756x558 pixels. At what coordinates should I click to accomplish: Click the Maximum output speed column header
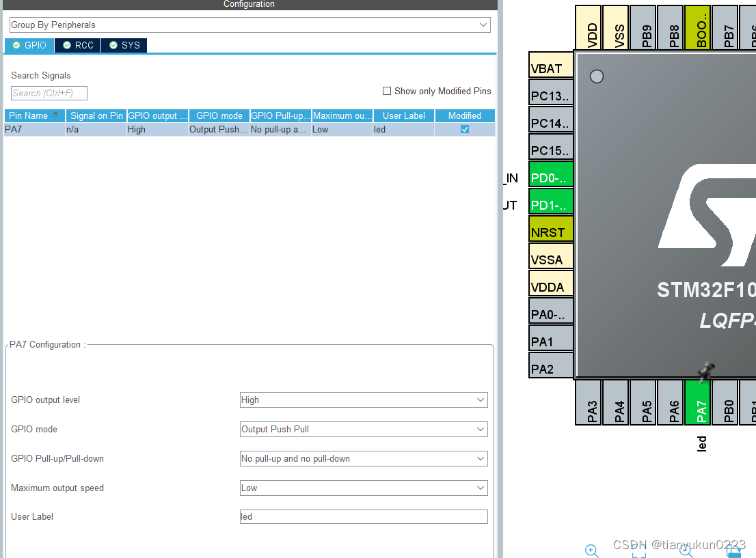342,115
